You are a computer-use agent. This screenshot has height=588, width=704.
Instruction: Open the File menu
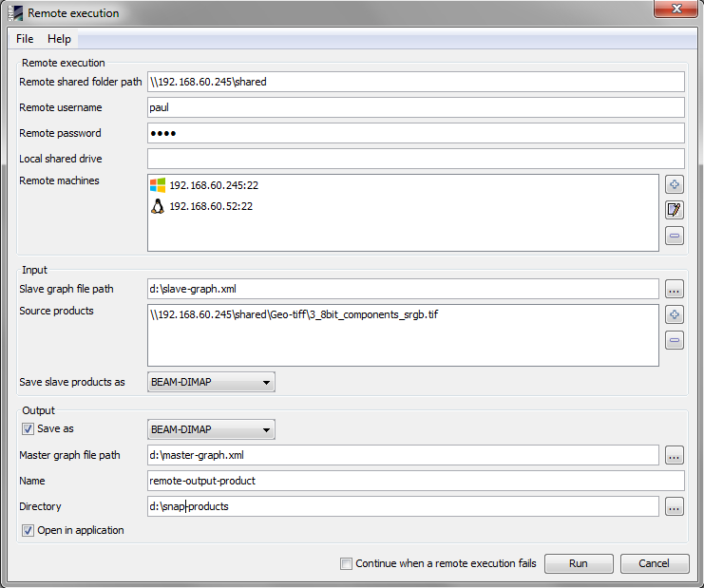coord(25,39)
